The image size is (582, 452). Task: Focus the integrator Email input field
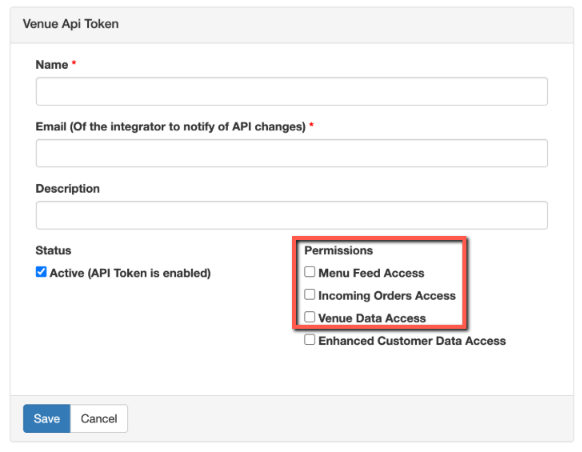tap(292, 153)
